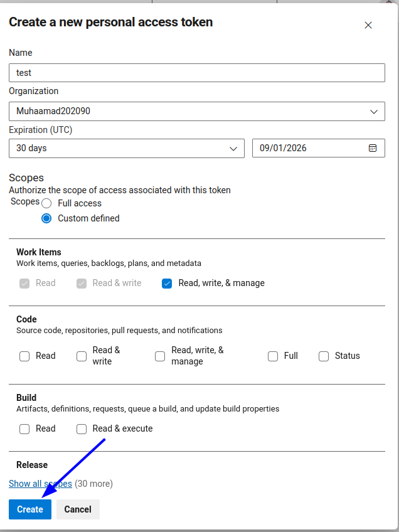Check Code Read, write, & manage scope
Screen dimensions: 399x532
tap(160, 356)
